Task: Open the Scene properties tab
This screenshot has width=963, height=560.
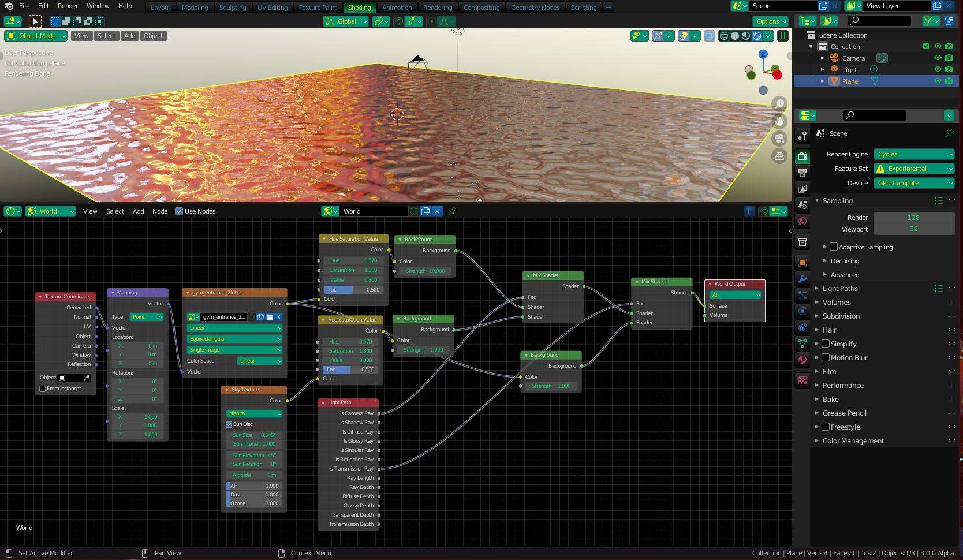Action: (802, 205)
